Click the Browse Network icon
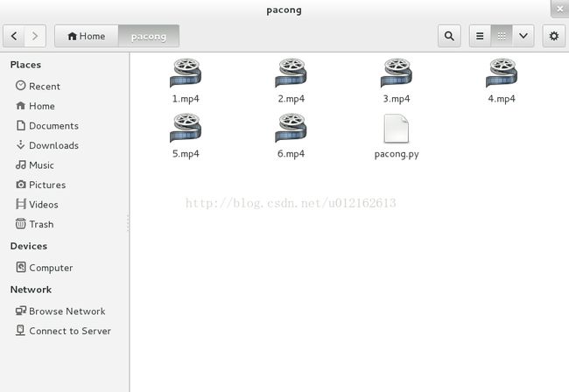 tap(21, 311)
